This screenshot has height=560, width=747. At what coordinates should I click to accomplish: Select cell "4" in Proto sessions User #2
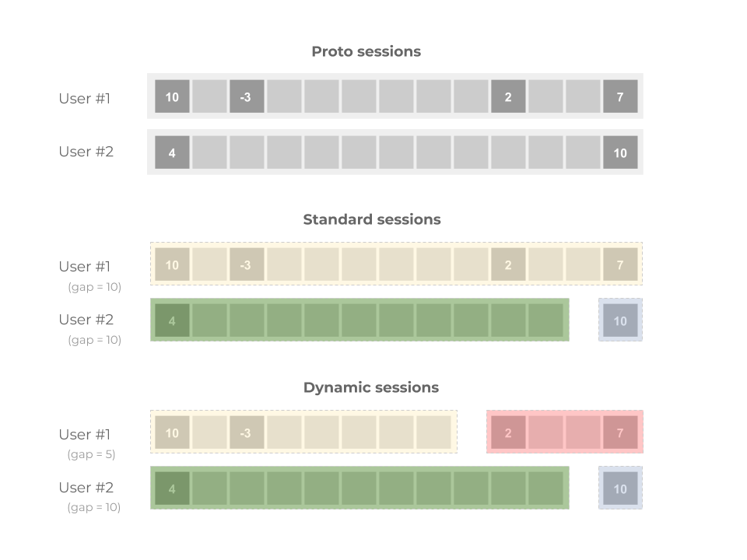[x=172, y=153]
